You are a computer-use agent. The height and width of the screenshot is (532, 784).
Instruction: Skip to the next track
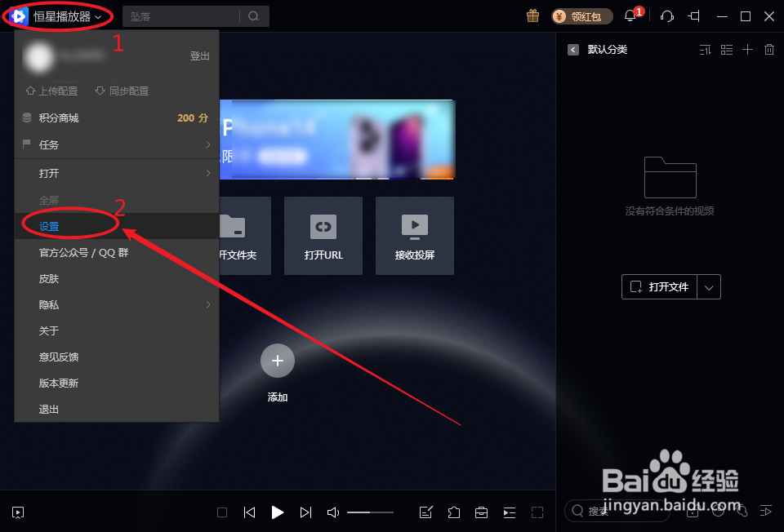305,512
